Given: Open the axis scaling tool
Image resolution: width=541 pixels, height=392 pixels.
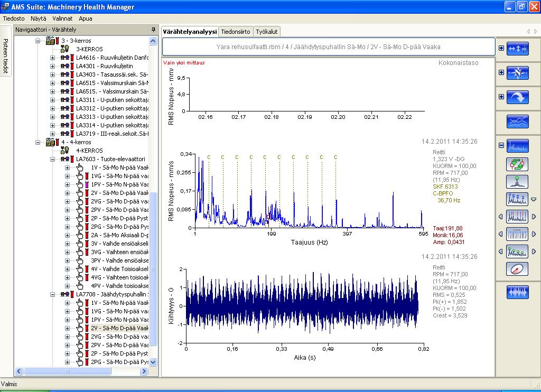Looking at the screenshot, I should (518, 49).
